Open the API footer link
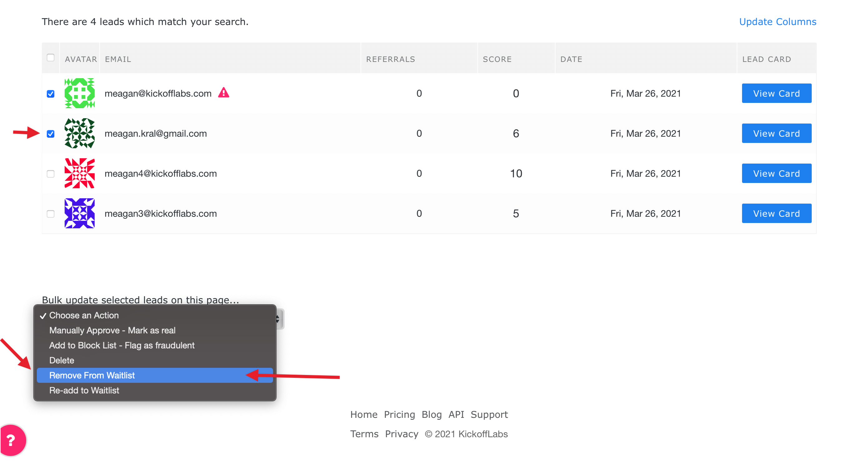This screenshot has height=461, width=868. click(x=456, y=414)
